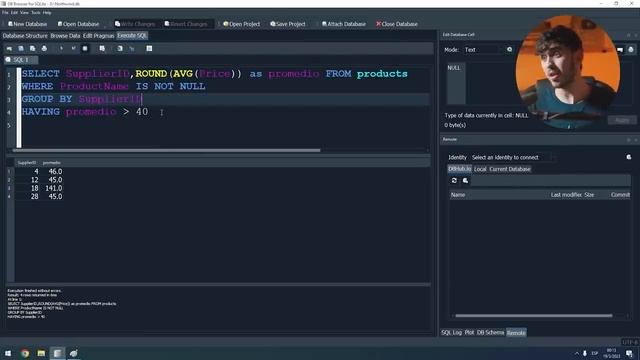Switch to Remote bottom tab
This screenshot has height=360, width=640.
pyautogui.click(x=516, y=333)
